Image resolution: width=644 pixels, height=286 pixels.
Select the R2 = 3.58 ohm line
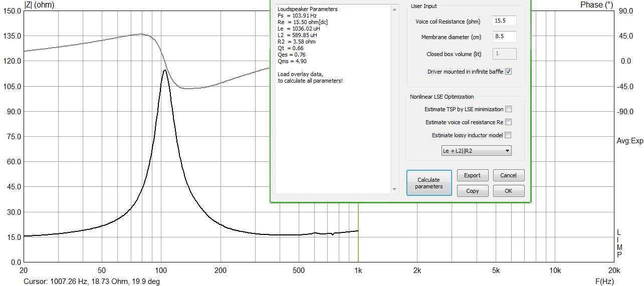pos(296,42)
